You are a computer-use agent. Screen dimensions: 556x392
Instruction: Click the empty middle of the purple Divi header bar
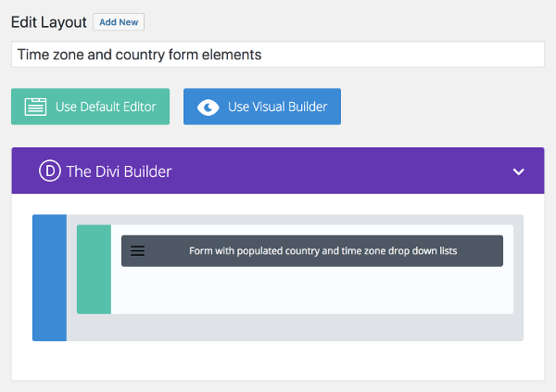pos(340,171)
